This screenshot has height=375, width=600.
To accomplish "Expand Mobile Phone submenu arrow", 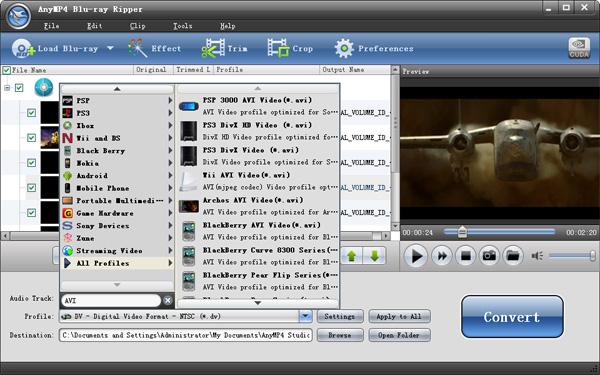I will 170,188.
